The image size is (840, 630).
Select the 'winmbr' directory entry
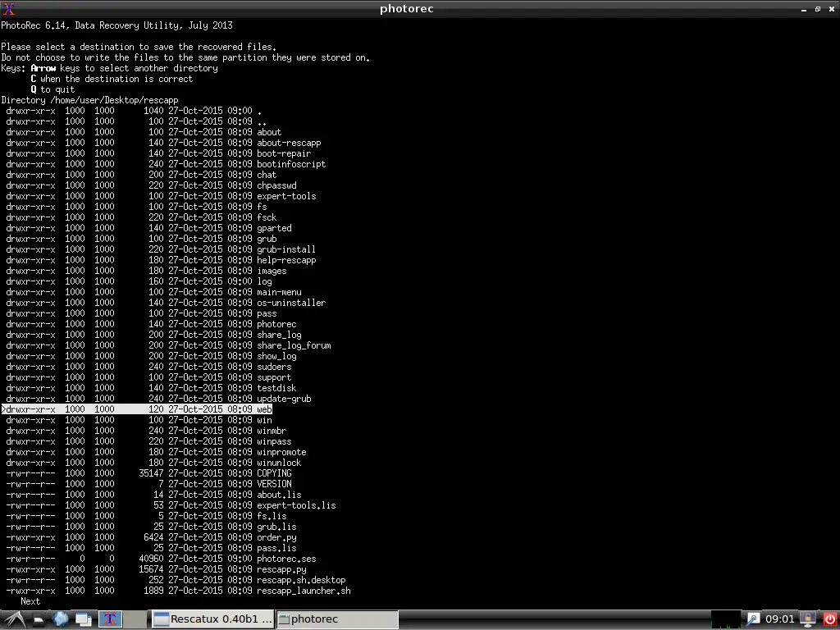146,431
